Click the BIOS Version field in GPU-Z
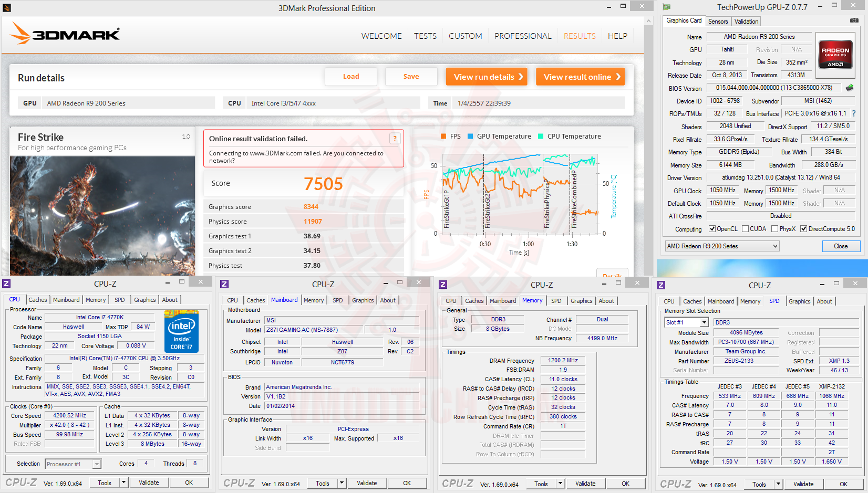868x493 pixels. 773,88
